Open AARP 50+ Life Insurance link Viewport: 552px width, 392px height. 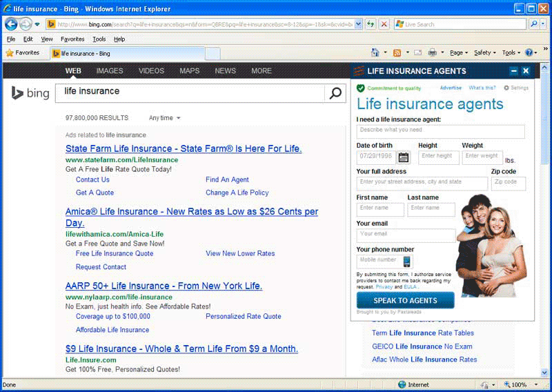click(x=164, y=286)
